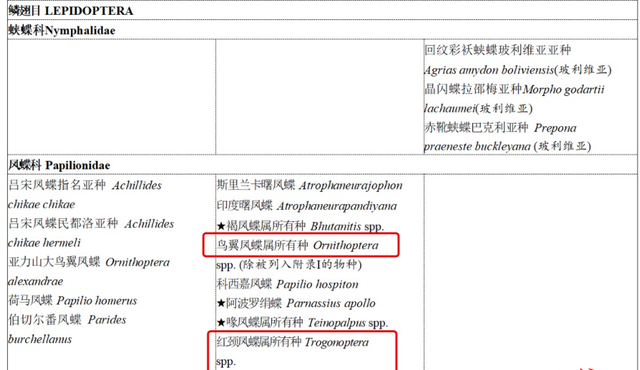This screenshot has width=640, height=370.
Task: Click '赤靴蛱蝶巴克利亚种 Prepona' text
Action: 500,128
